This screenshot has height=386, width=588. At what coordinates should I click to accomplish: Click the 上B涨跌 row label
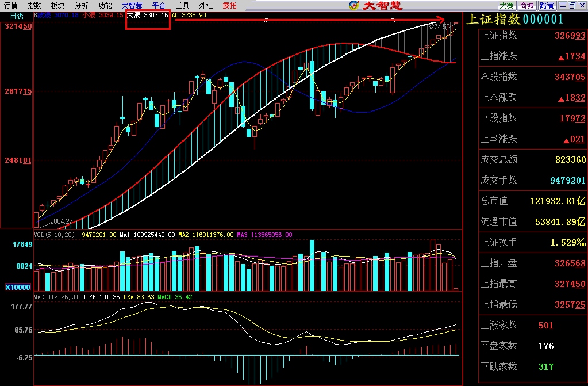point(499,139)
